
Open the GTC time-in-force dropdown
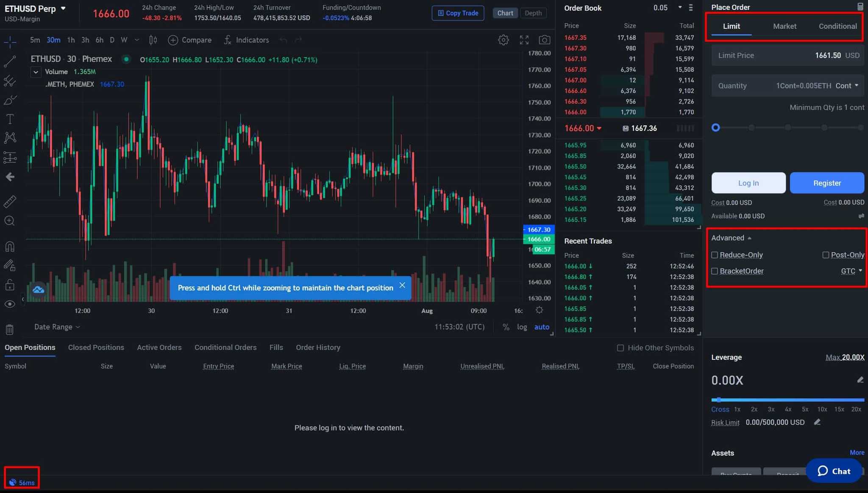pos(851,271)
